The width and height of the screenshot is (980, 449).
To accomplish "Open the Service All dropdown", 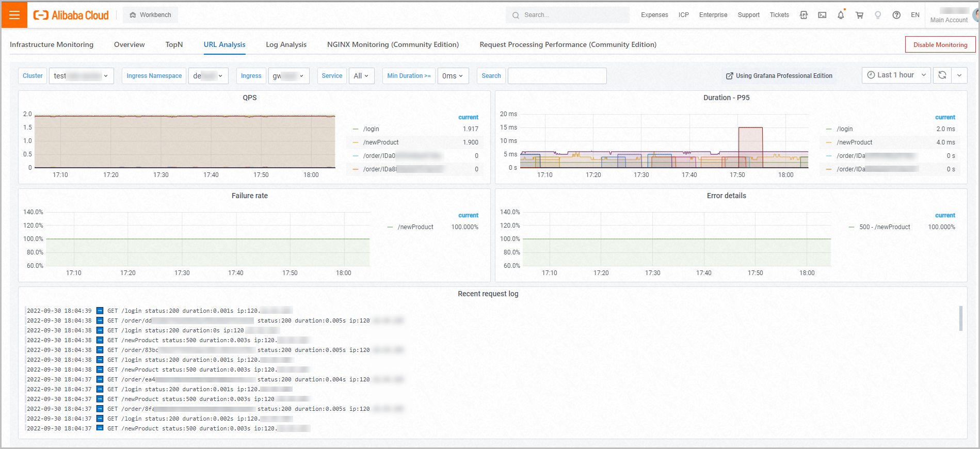I will 361,76.
